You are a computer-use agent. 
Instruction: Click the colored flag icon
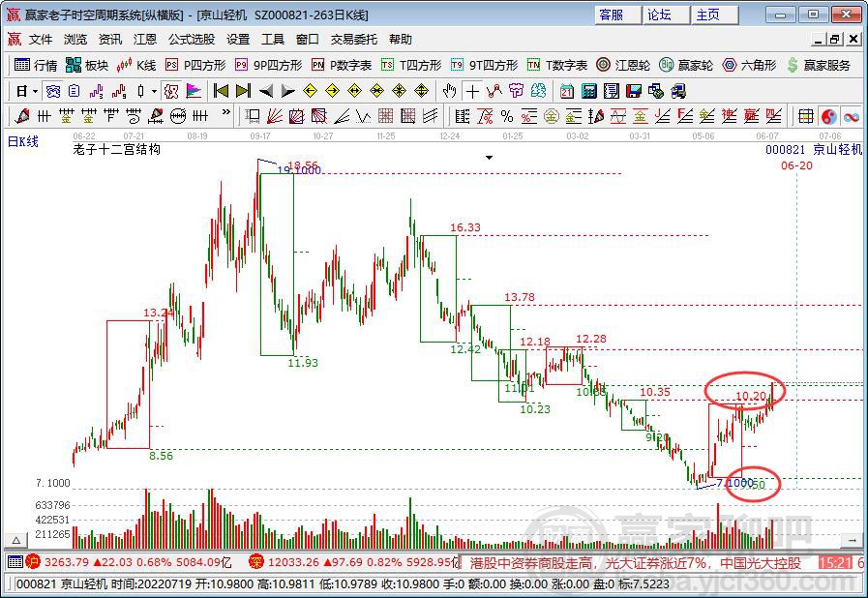pyautogui.click(x=194, y=91)
